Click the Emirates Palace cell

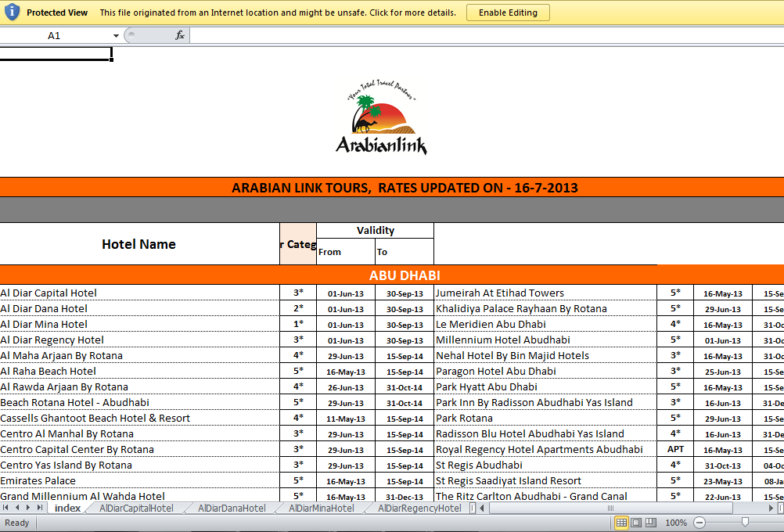[x=139, y=480]
